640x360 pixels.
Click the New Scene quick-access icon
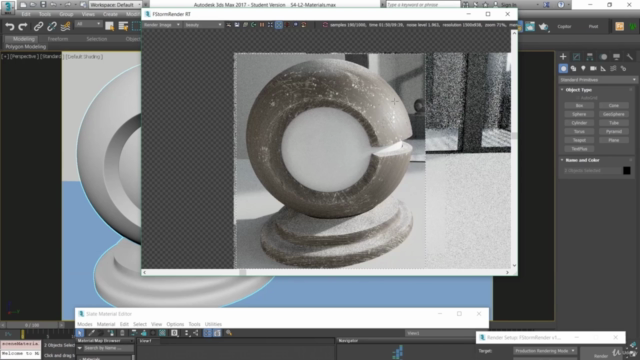[x=23, y=4]
